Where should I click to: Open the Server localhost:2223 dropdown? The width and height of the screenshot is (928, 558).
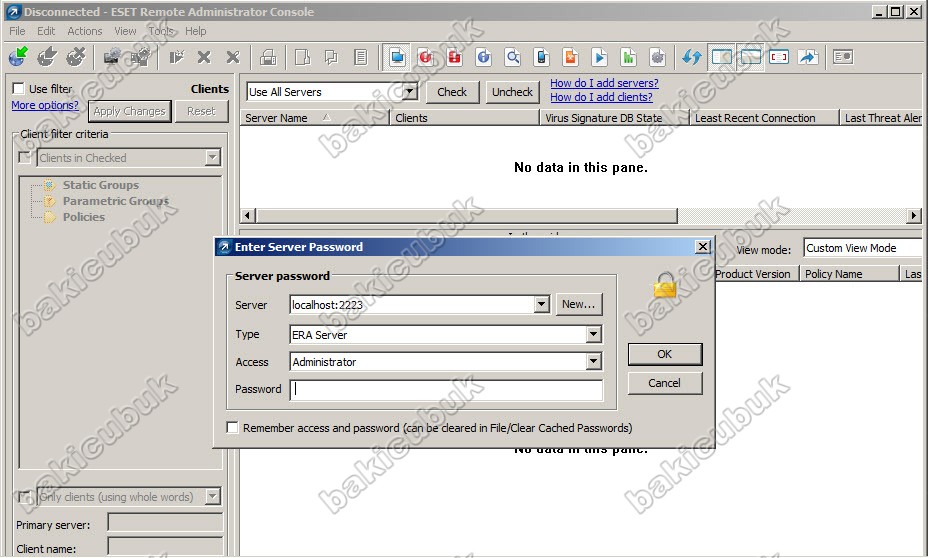click(541, 305)
